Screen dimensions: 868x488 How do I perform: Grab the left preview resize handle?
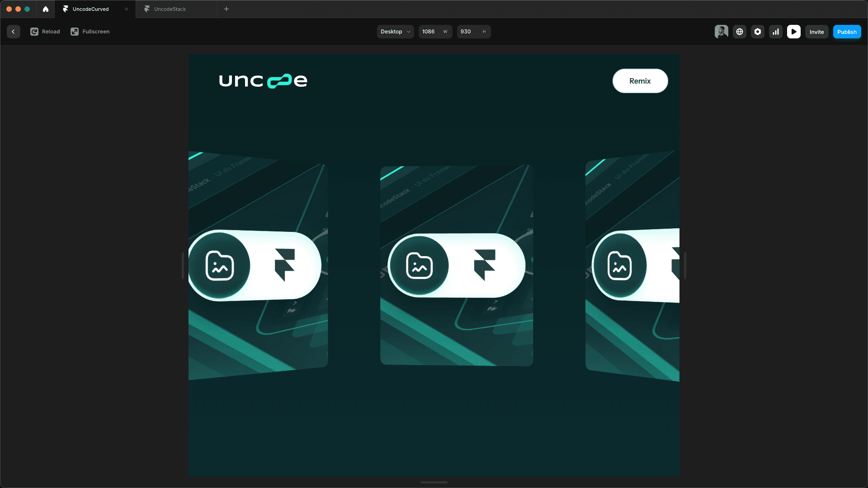point(183,266)
